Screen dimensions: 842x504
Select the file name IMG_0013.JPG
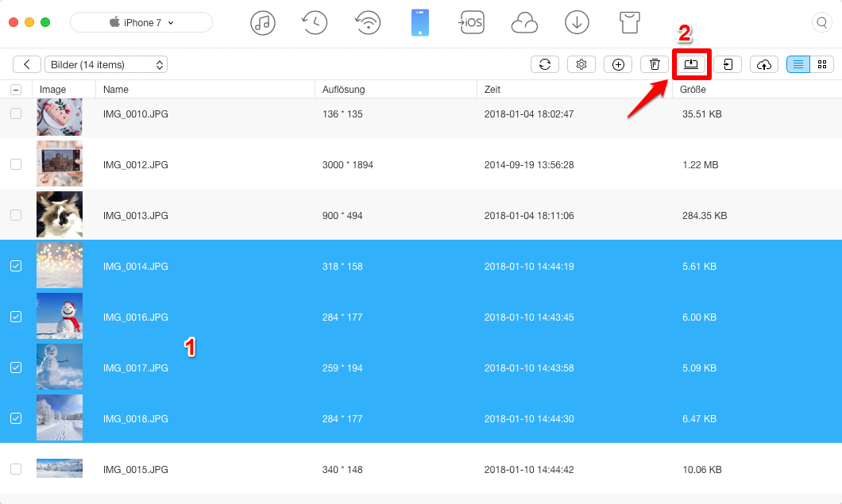coord(136,216)
